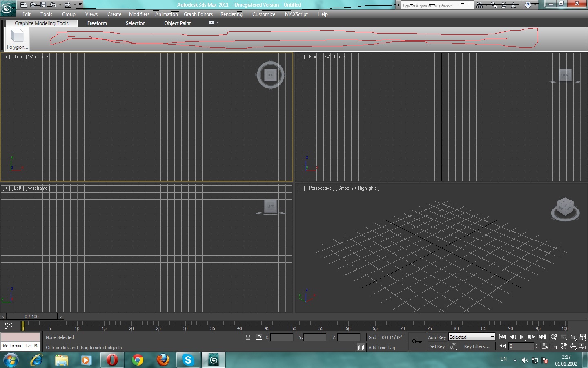This screenshot has width=588, height=368.
Task: Switch to the Freeform ribbon tab
Action: tap(97, 23)
